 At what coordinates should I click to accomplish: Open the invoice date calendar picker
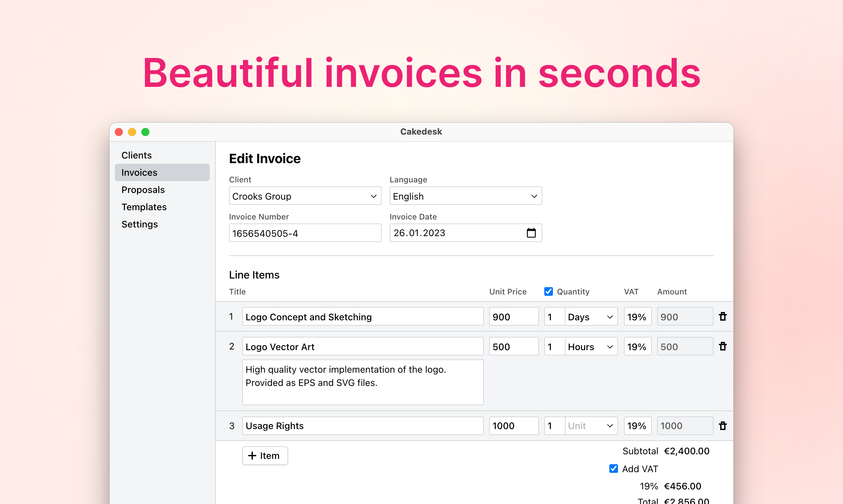point(531,233)
